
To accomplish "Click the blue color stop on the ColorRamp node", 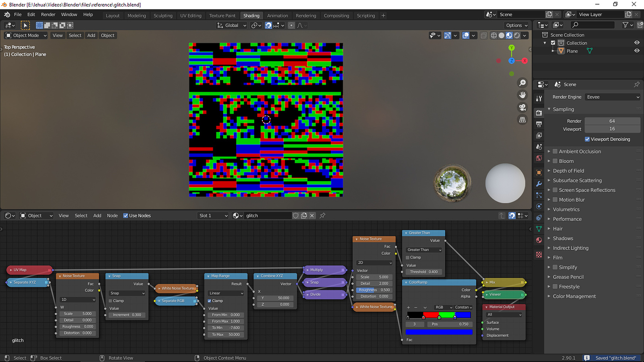I will [455, 317].
